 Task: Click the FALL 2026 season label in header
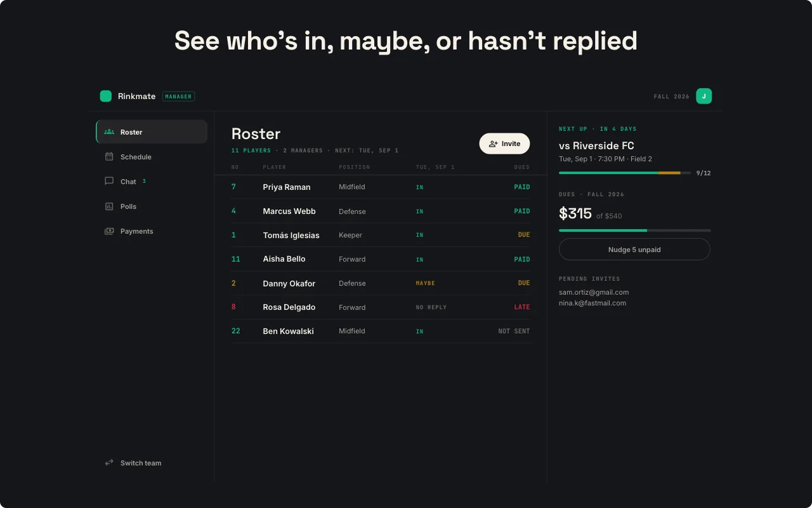coord(672,97)
